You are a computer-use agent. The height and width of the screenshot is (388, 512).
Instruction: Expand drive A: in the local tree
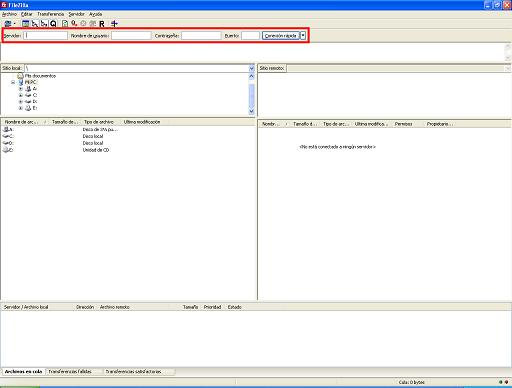[x=21, y=89]
